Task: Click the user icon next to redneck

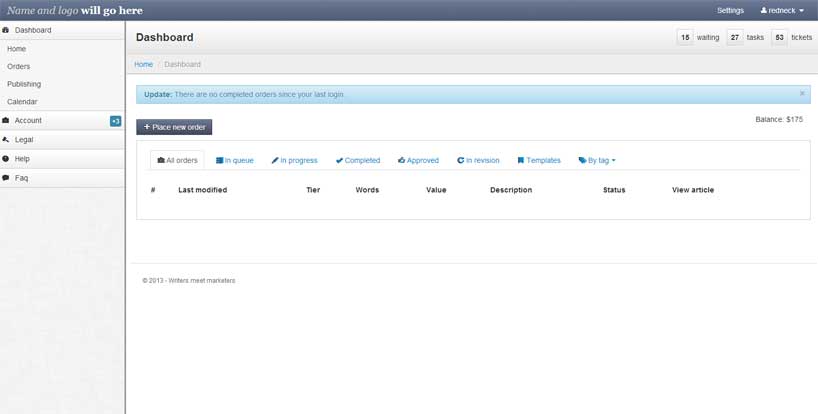Action: click(x=764, y=10)
